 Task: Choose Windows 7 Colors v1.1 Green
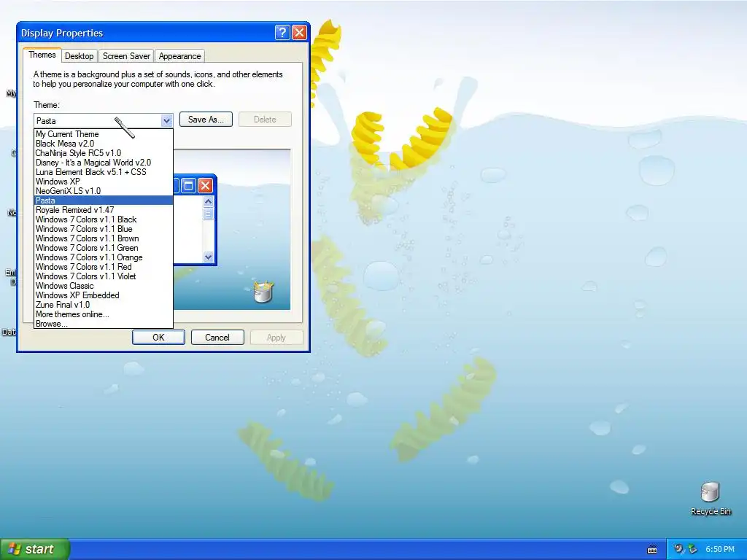click(x=104, y=248)
